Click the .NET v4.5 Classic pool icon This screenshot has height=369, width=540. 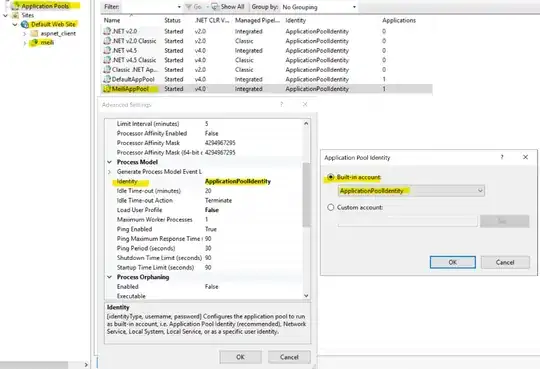107,60
